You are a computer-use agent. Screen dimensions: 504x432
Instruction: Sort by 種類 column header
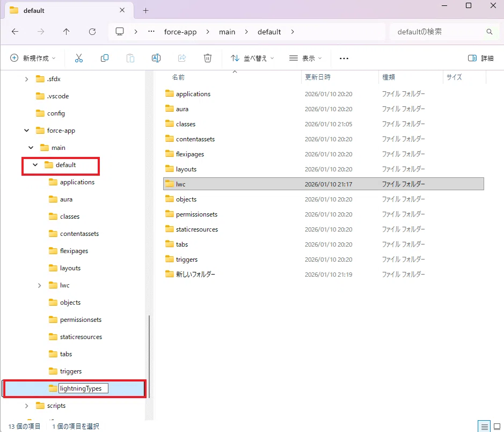[x=388, y=77]
